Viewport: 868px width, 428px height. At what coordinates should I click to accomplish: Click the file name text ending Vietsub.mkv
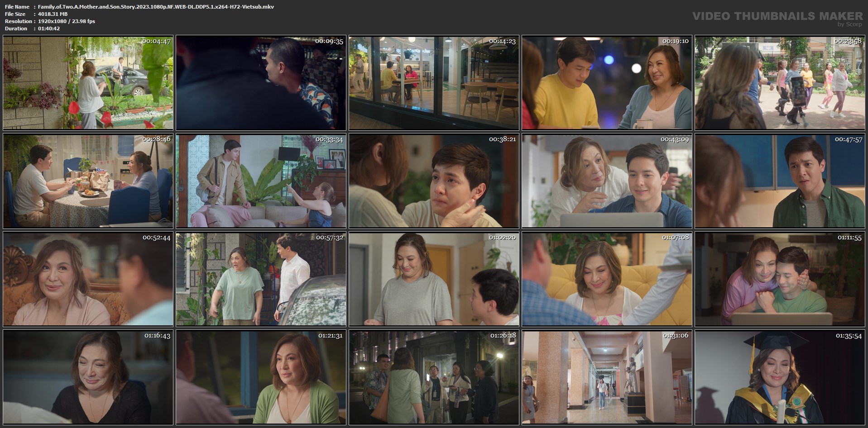coord(156,7)
